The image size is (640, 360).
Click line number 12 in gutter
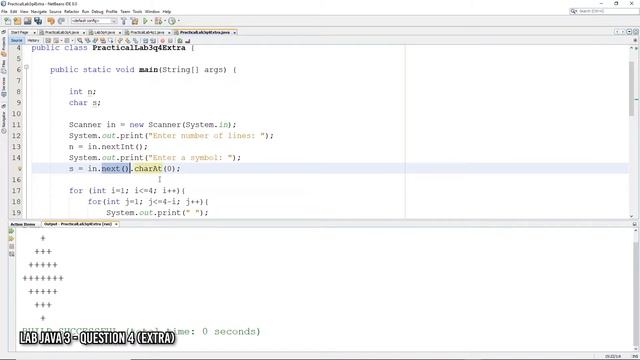(16, 136)
